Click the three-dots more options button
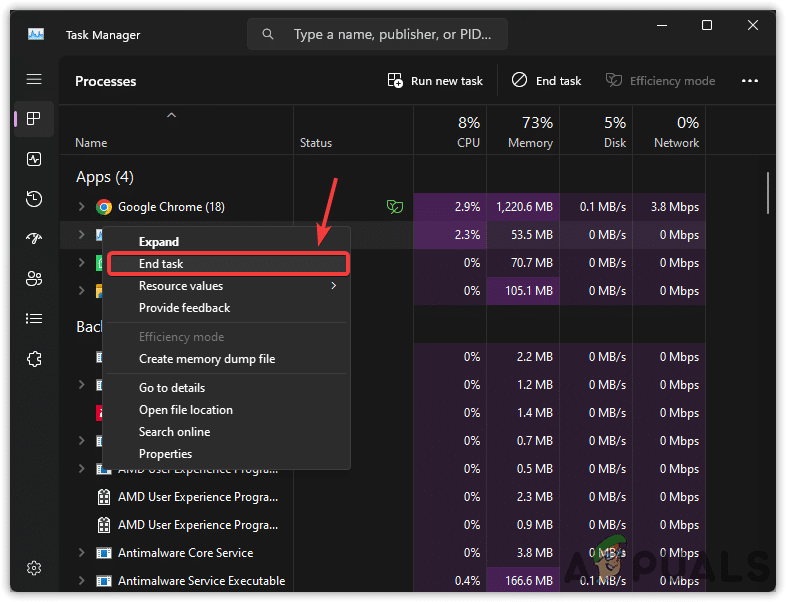The width and height of the screenshot is (786, 602). tap(749, 81)
